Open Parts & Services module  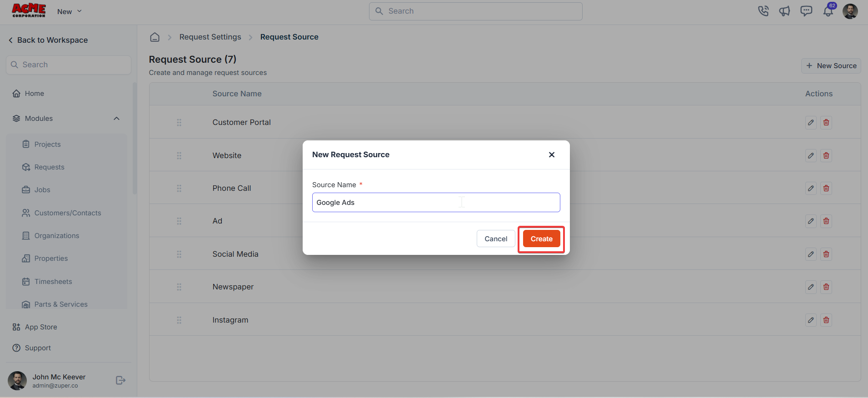pyautogui.click(x=55, y=304)
